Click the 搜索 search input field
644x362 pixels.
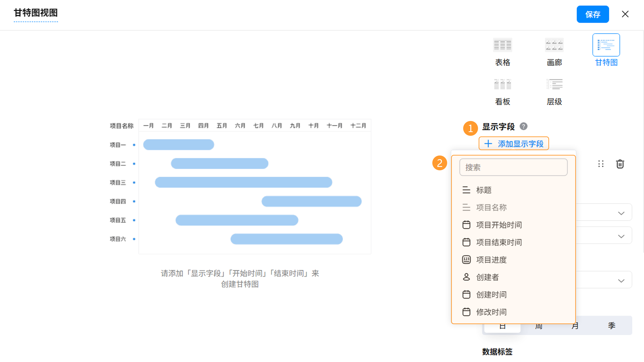513,167
